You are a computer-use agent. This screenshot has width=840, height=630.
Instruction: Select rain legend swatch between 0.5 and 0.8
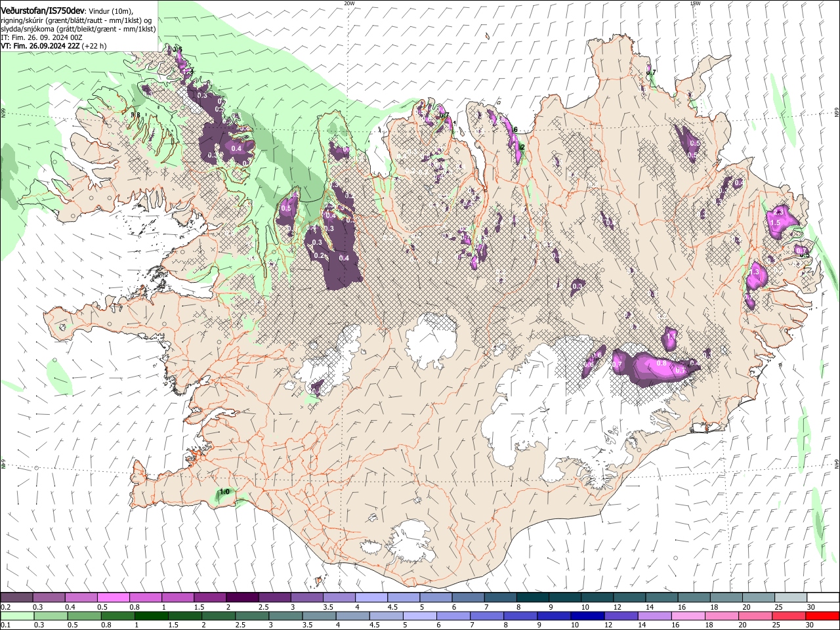pyautogui.click(x=84, y=616)
